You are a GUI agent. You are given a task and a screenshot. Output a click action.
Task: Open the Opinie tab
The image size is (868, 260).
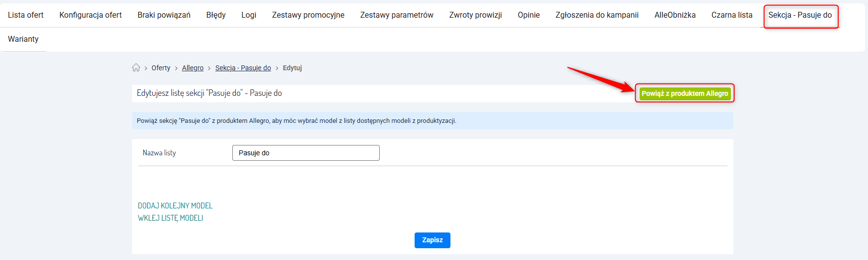pos(529,15)
